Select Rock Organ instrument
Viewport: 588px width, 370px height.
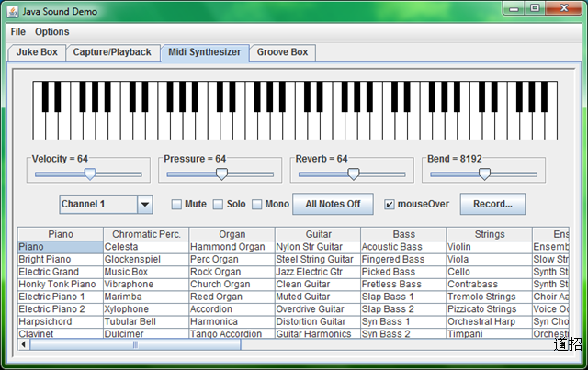point(232,272)
